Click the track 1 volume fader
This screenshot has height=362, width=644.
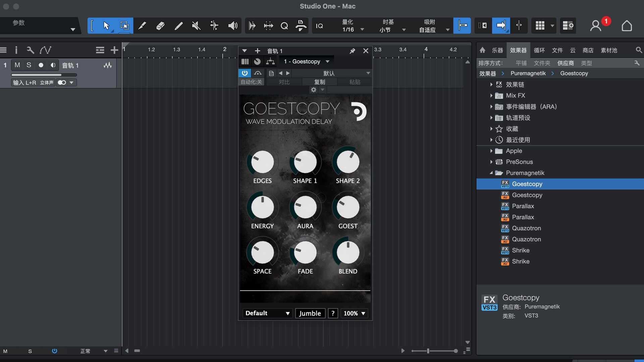coord(44,75)
